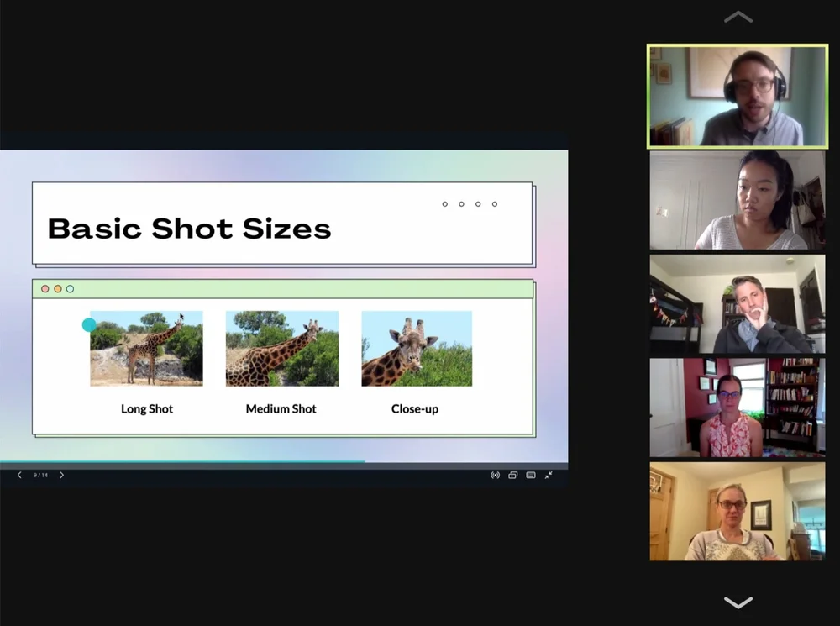
Task: Click the 'Long Shot' caption
Action: 147,409
